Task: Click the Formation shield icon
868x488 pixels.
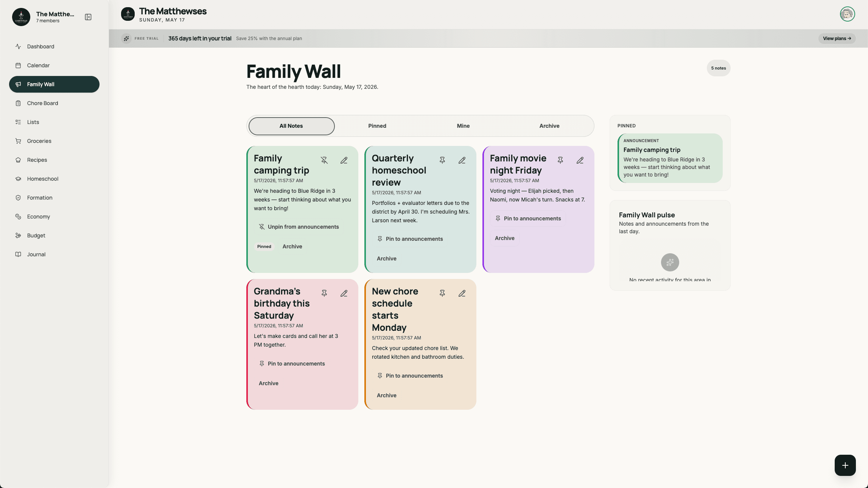Action: 18,198
